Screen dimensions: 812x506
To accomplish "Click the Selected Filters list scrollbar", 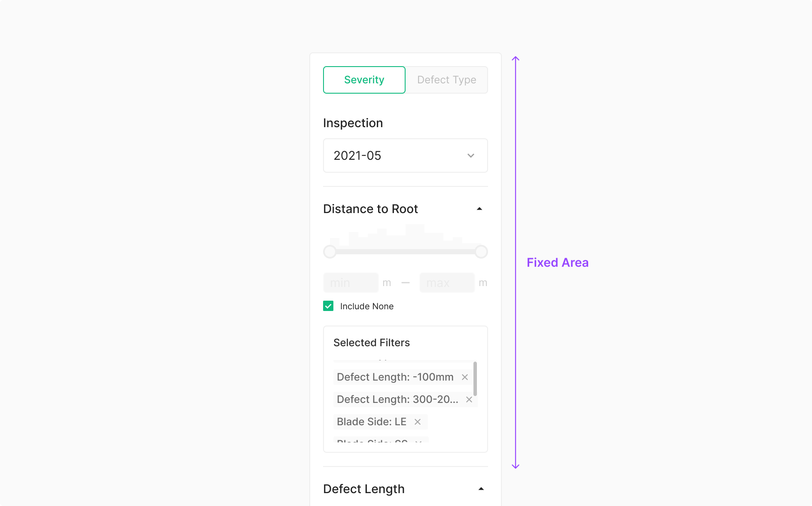I will tap(475, 379).
